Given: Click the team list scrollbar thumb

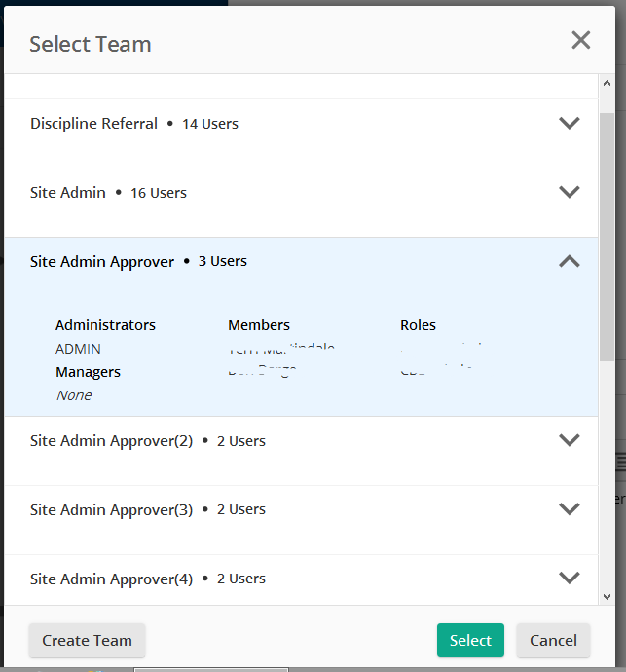Looking at the screenshot, I should point(607,234).
